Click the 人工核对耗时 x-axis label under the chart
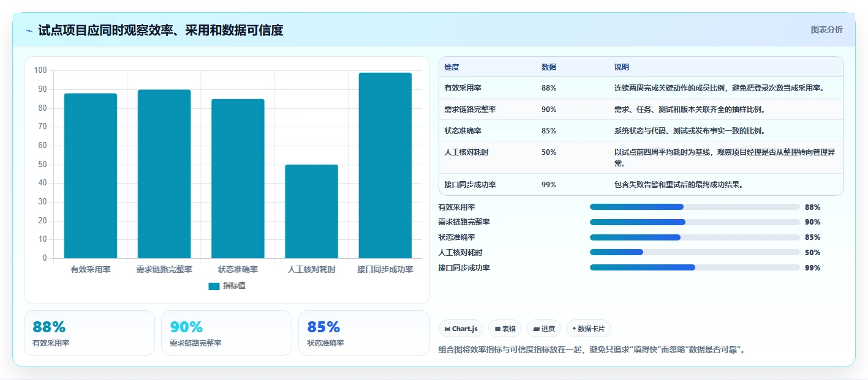The image size is (868, 380). pos(312,270)
